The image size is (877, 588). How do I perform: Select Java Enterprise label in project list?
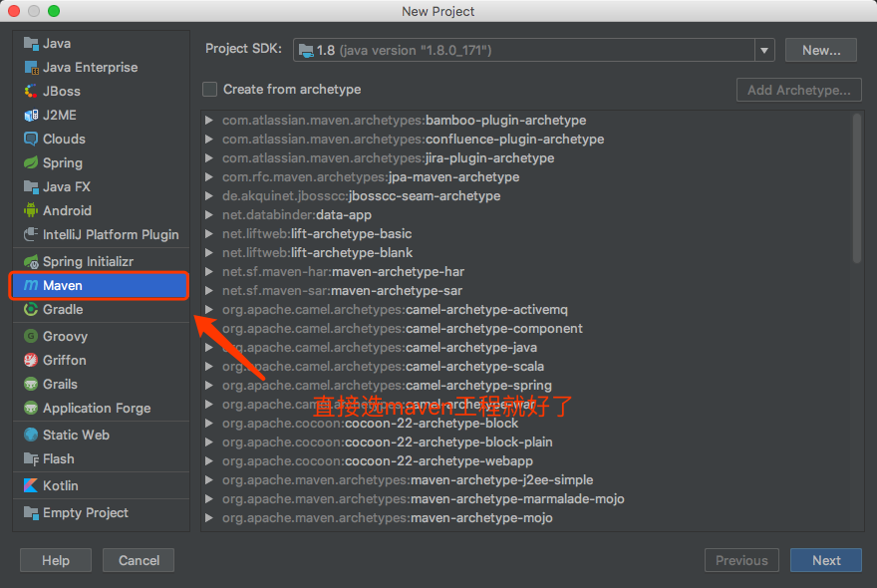point(90,68)
